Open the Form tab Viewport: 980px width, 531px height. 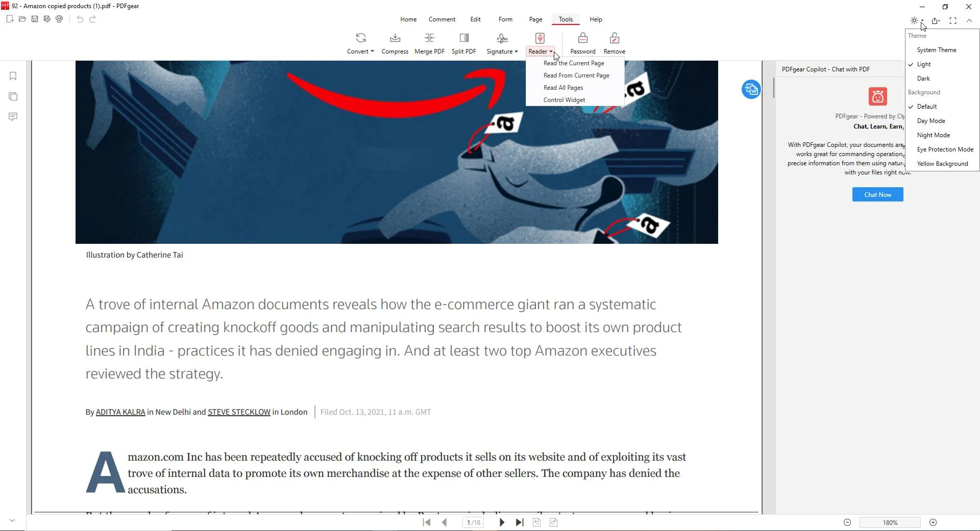505,19
